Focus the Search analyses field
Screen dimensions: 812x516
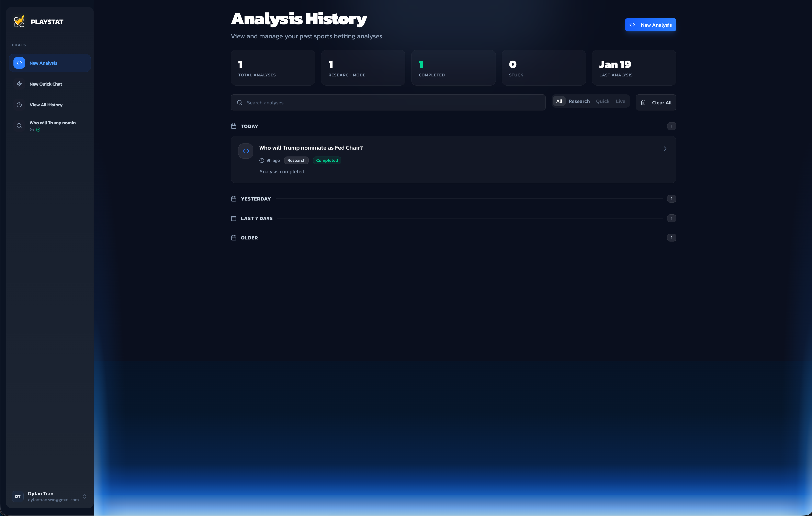(x=388, y=102)
